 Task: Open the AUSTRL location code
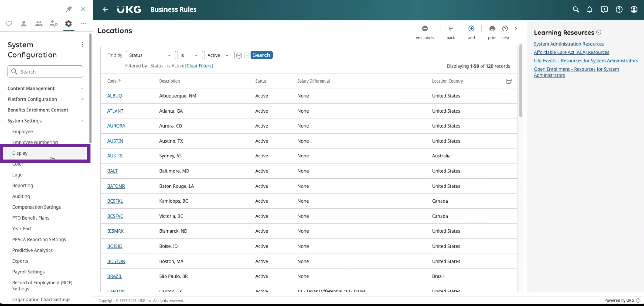pos(115,156)
